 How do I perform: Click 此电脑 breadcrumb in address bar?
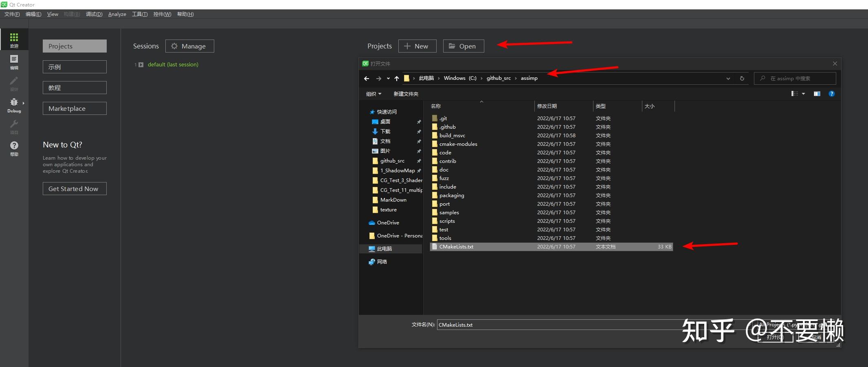[x=426, y=78]
